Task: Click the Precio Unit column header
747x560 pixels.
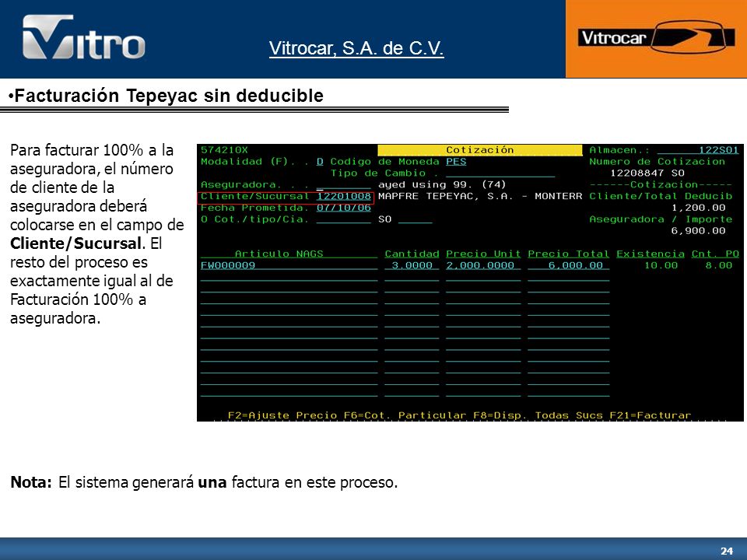Action: coord(483,254)
